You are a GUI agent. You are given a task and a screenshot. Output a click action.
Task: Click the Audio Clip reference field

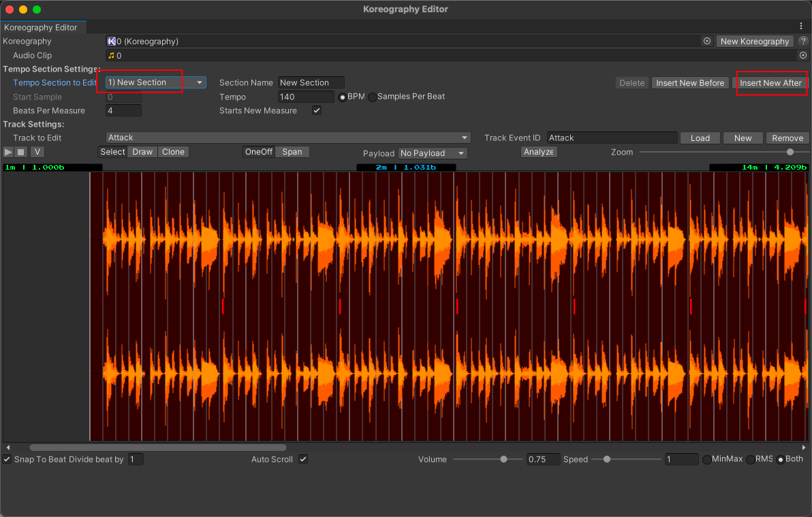click(x=456, y=55)
